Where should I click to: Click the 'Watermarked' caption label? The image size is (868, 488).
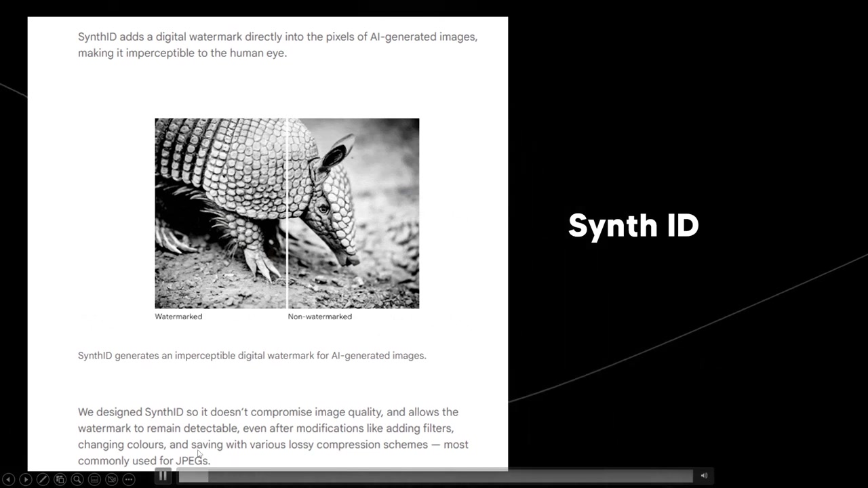pos(178,317)
